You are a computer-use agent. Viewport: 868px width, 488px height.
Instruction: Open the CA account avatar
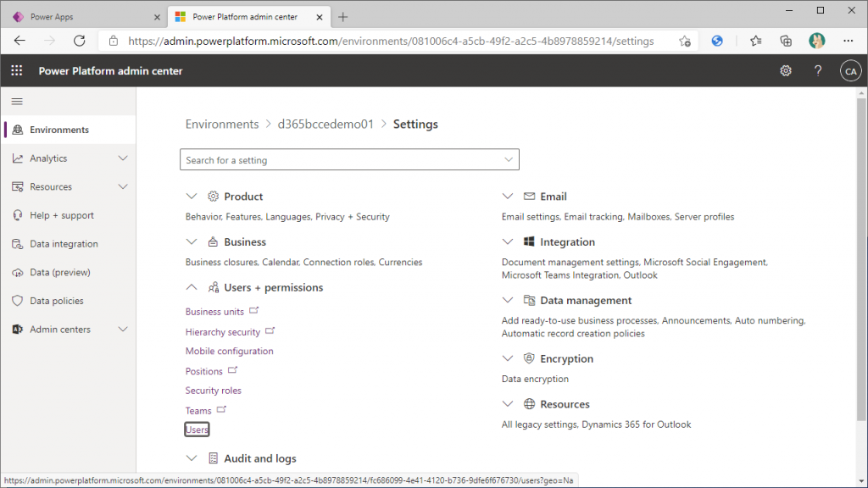[850, 71]
